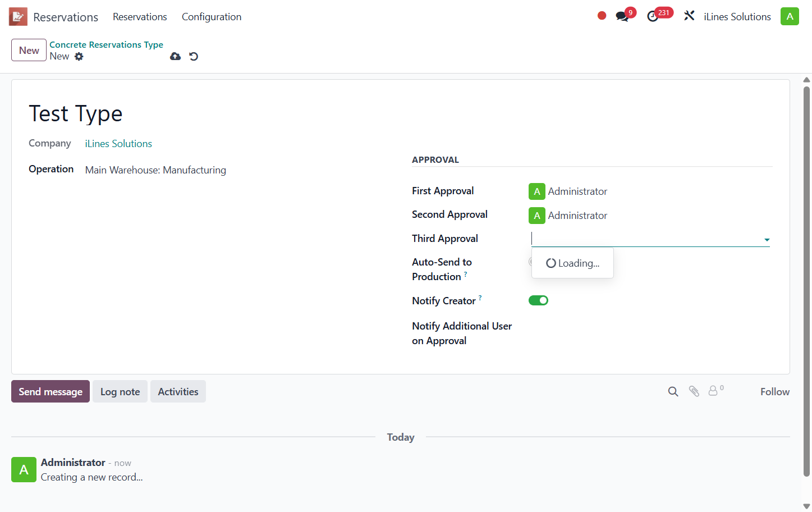Click the Send message button
812x512 pixels.
click(51, 391)
